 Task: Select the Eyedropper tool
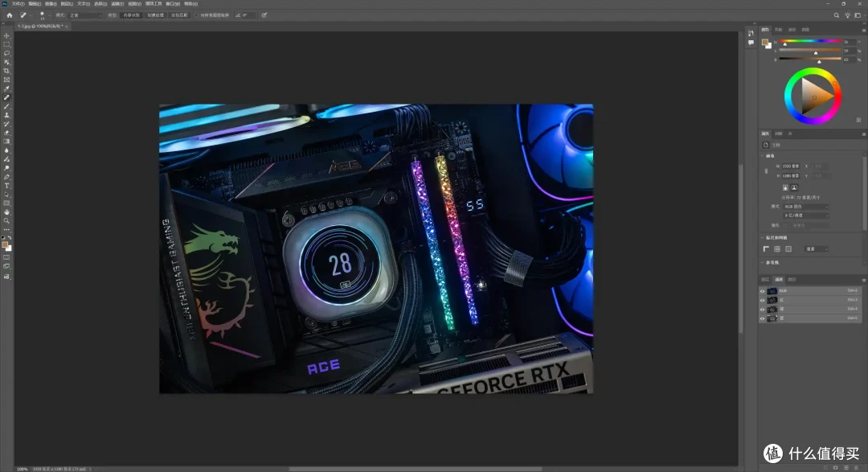[6, 88]
